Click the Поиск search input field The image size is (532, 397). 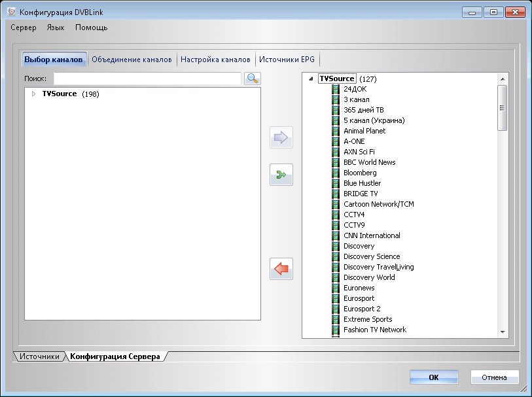coord(147,78)
